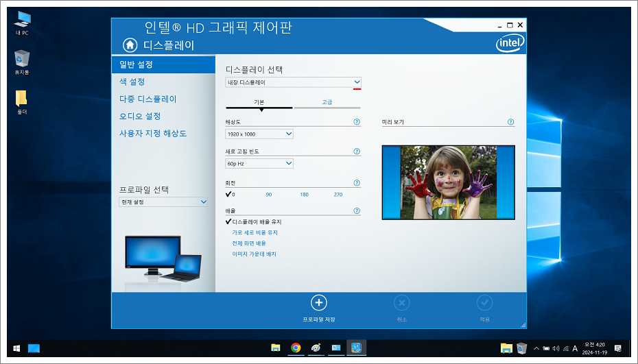Select the 휴지통 desktop icon

22,62
